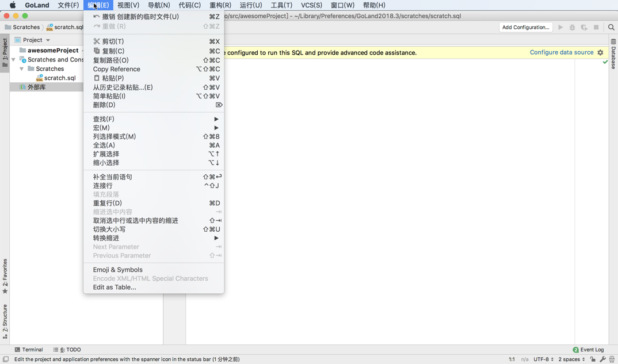The height and width of the screenshot is (364, 618).
Task: Click the Add Configuration... button
Action: 526,27
